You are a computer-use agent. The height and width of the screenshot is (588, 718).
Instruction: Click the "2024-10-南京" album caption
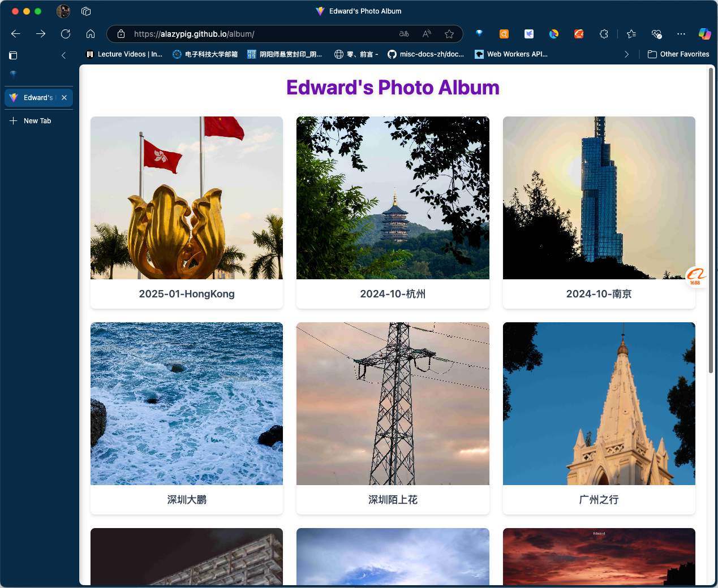599,294
